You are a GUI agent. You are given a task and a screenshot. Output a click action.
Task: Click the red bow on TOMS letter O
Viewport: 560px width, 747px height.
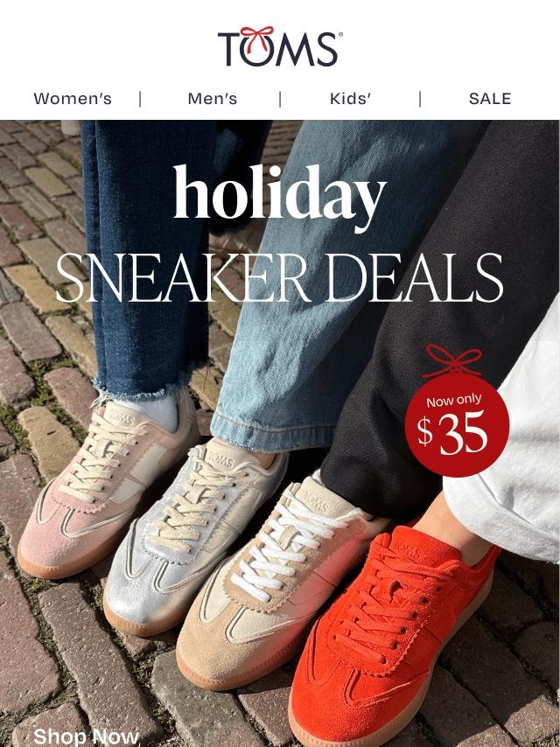click(257, 37)
